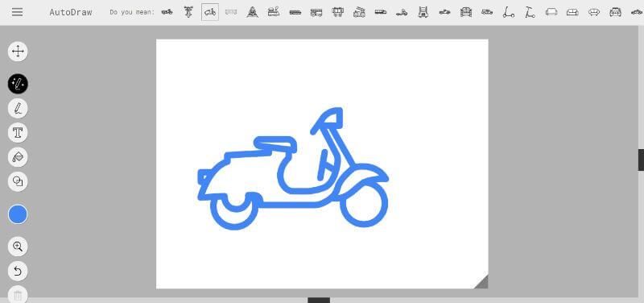Click the dark vertical scrollbar thumb
The width and height of the screenshot is (644, 303).
click(x=641, y=160)
